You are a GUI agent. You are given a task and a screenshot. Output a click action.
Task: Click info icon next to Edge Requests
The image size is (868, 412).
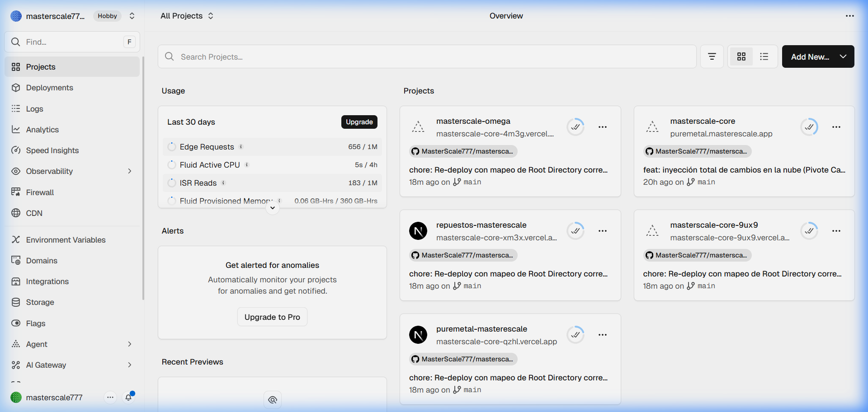point(241,147)
